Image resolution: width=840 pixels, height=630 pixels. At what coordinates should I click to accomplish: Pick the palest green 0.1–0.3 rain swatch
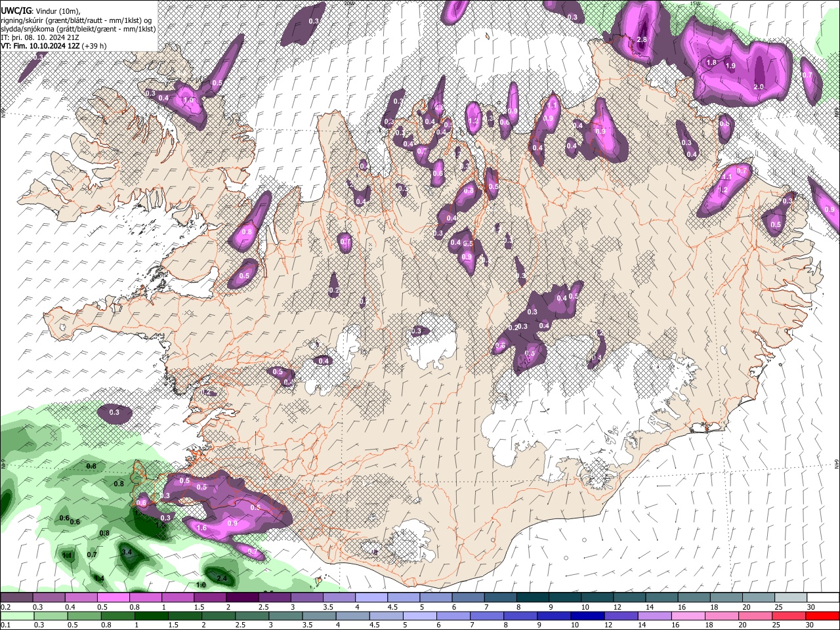[x=16, y=616]
